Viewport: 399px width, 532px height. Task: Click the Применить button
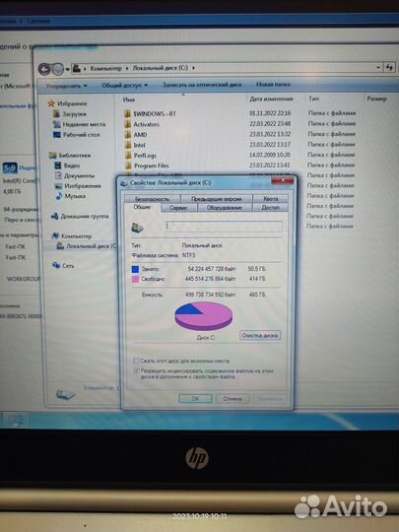click(269, 399)
